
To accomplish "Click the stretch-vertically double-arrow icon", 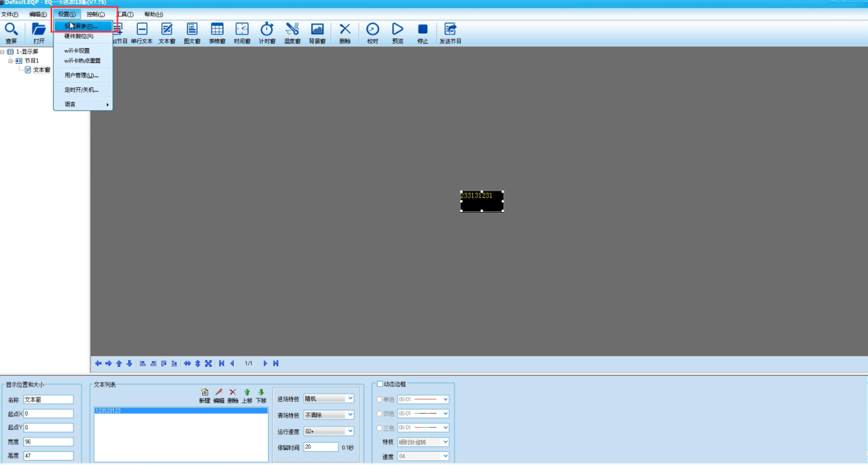I will click(197, 363).
